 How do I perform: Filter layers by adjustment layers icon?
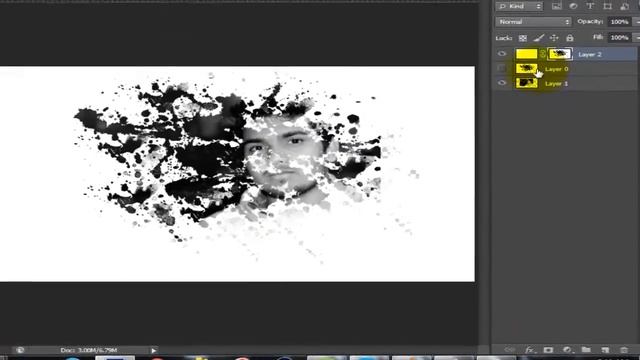(573, 6)
